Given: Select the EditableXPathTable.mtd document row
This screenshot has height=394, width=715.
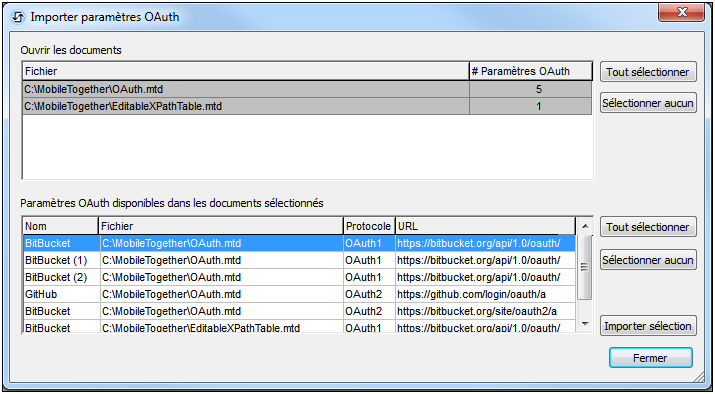Looking at the screenshot, I should pos(307,106).
